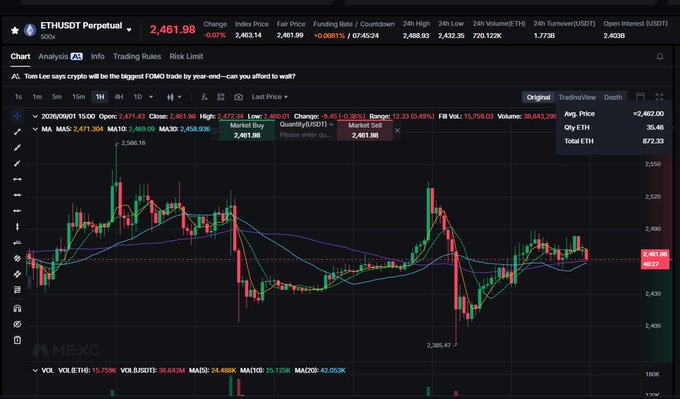Open the Tom Lee FOMO trade headline
Viewport: 680px width, 399px height.
coord(160,76)
